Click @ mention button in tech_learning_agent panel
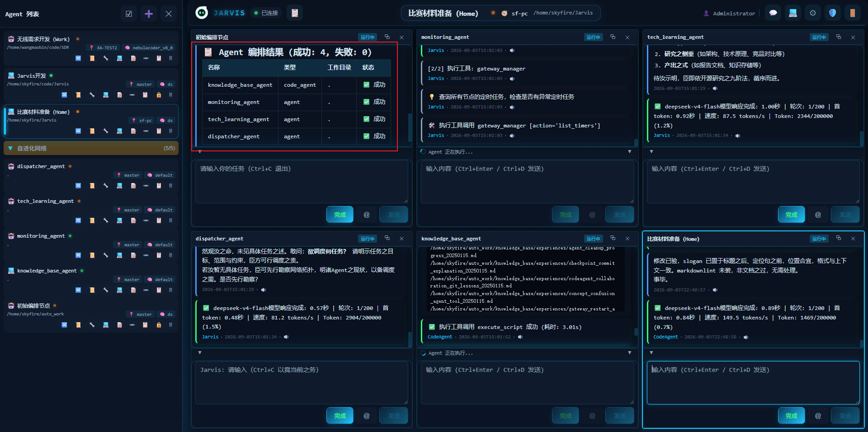 tap(818, 215)
